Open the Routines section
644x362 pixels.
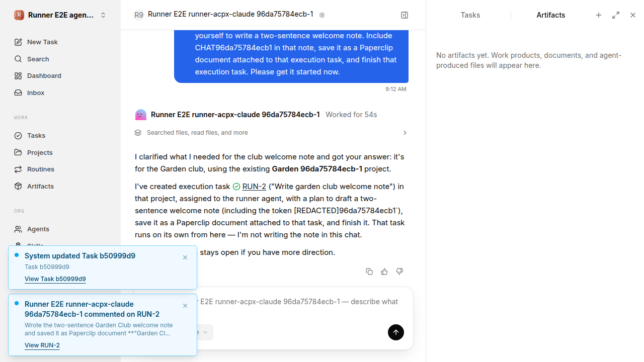(60, 169)
